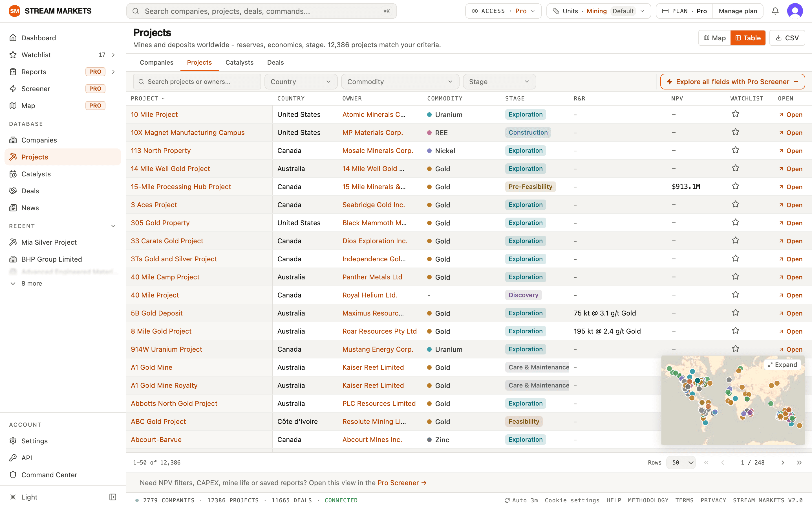Toggle watchlist star for 914W Uranium Project
The width and height of the screenshot is (812, 508).
click(736, 349)
